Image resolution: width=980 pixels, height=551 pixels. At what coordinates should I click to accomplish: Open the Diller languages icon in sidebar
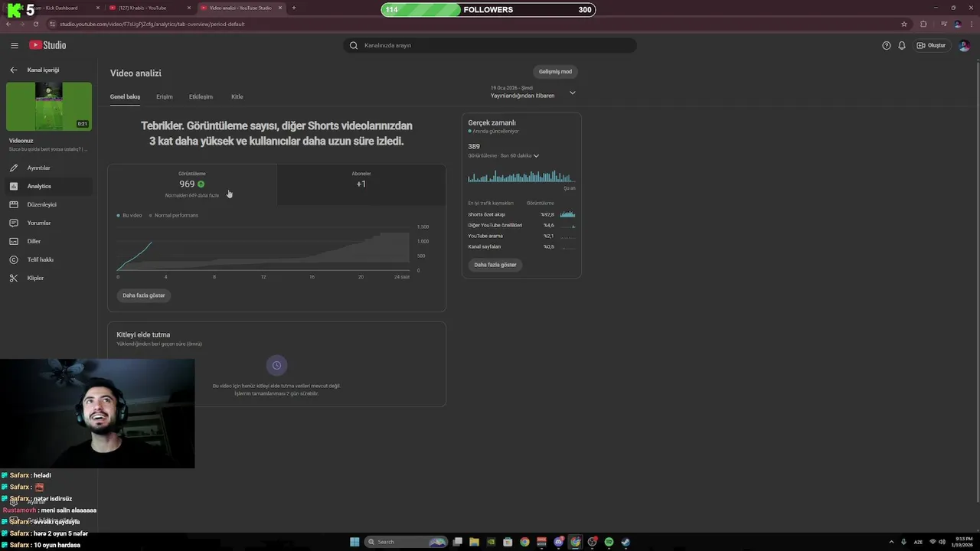point(13,241)
